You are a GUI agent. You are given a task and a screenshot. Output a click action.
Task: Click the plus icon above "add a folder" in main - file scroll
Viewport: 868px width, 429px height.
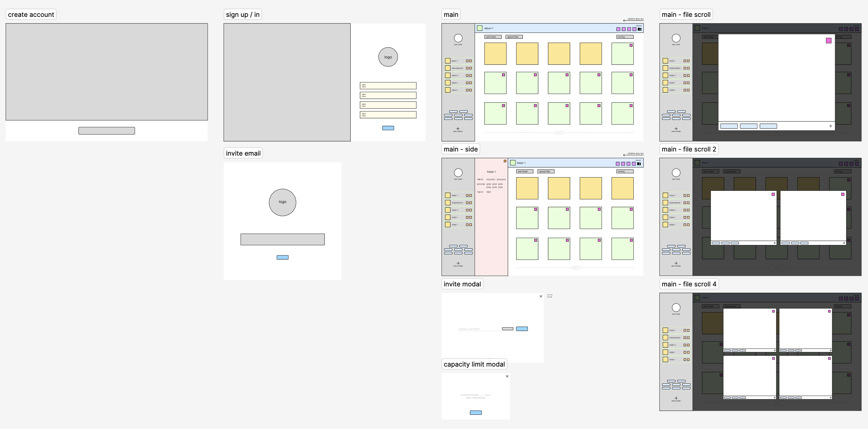(x=676, y=128)
